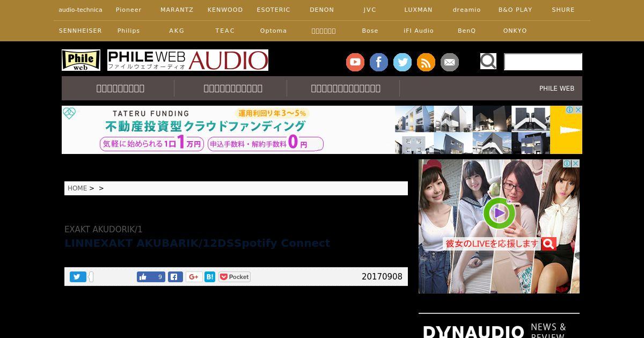Viewport: 644px width, 338px height.
Task: Share article on Facebook
Action: click(x=175, y=277)
